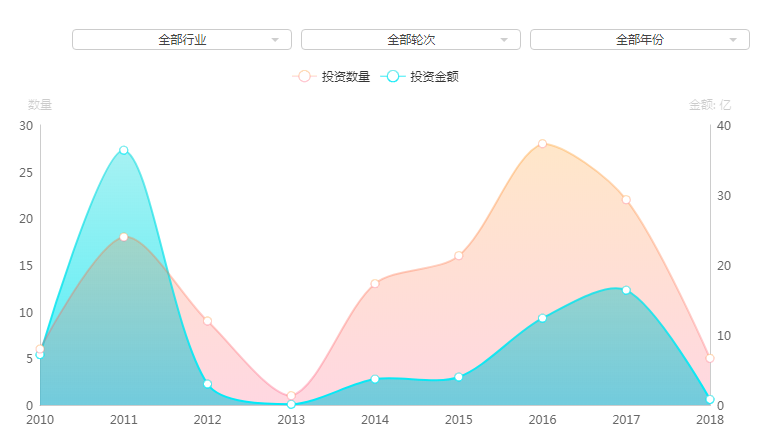The width and height of the screenshot is (758, 446).
Task: Click the 2013 投资数量 data point
Action: click(291, 396)
